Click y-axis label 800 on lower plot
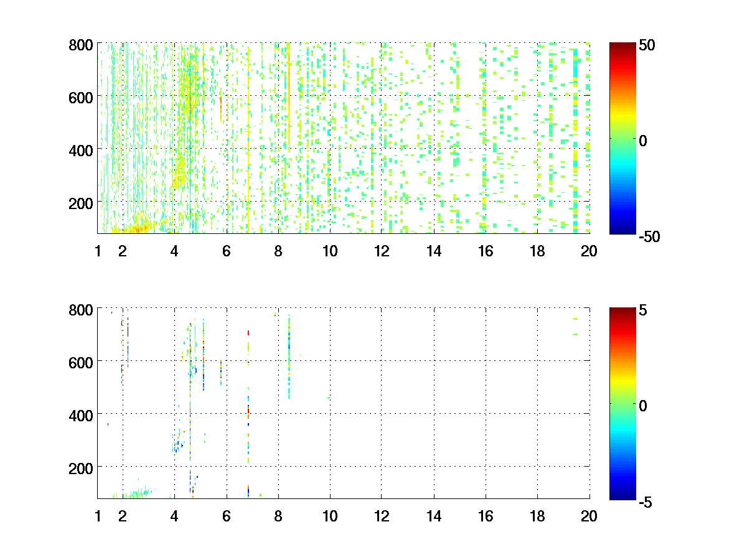The height and width of the screenshot is (560, 747). tap(81, 309)
